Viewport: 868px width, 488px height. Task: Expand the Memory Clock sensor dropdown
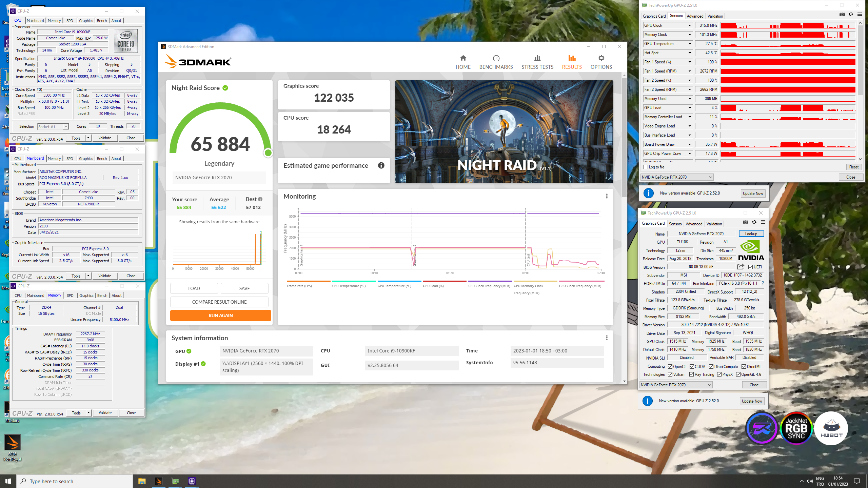[689, 35]
